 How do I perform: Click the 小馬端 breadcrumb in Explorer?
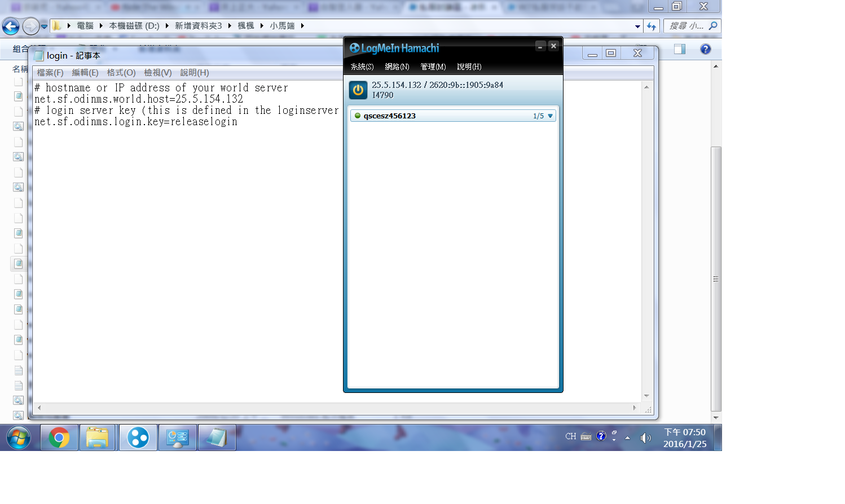[282, 26]
